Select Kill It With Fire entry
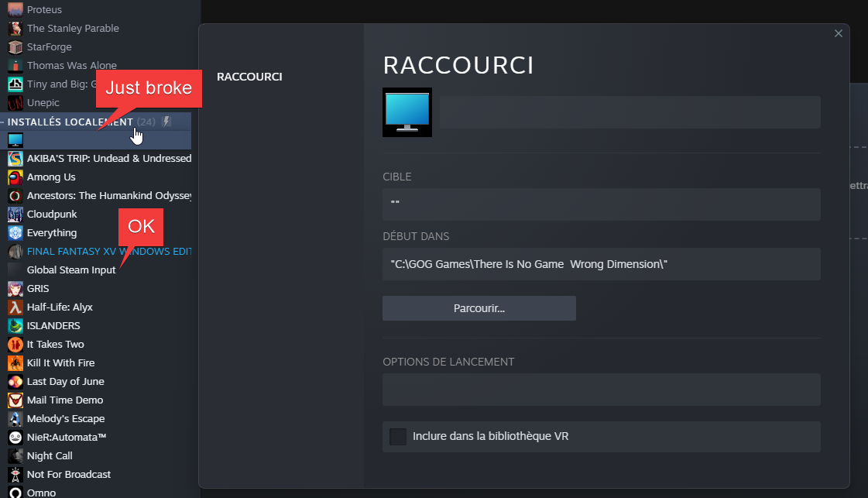Screen dimensions: 868x498 (61, 362)
